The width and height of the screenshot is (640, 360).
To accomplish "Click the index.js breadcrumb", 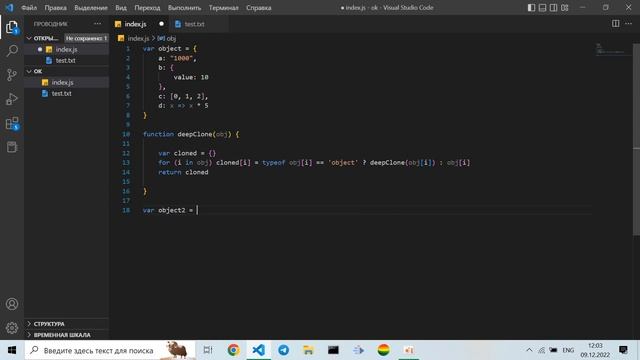I will pyautogui.click(x=138, y=38).
